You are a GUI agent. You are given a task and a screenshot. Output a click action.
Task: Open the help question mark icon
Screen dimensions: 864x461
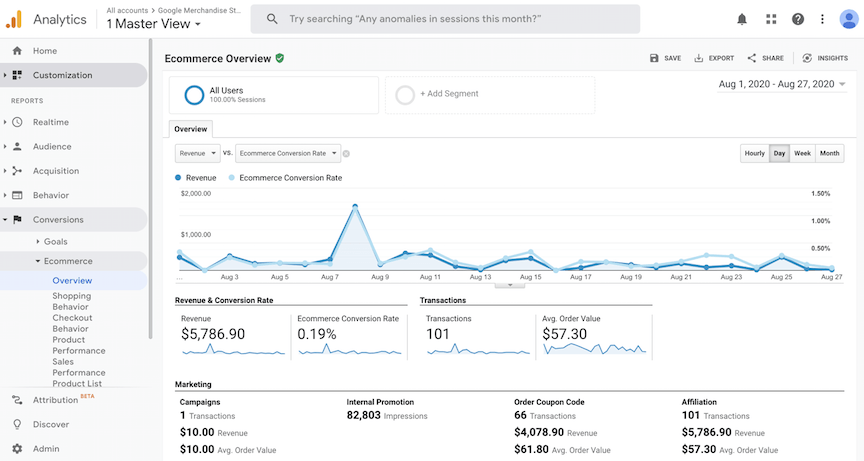(798, 19)
